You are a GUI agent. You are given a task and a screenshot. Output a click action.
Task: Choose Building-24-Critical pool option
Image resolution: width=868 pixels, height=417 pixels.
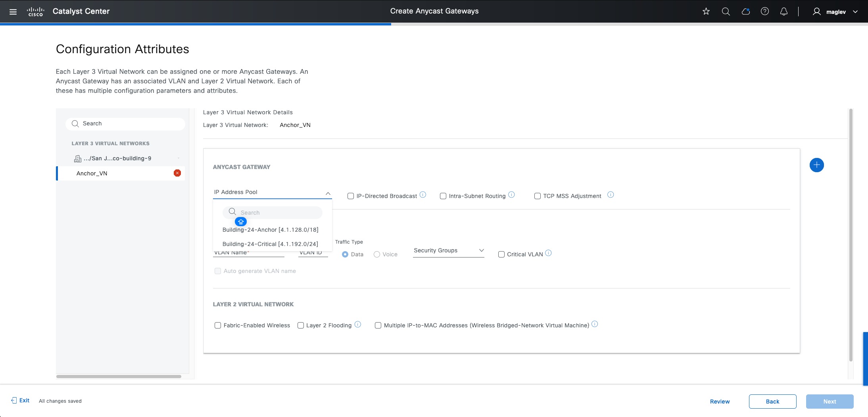270,244
